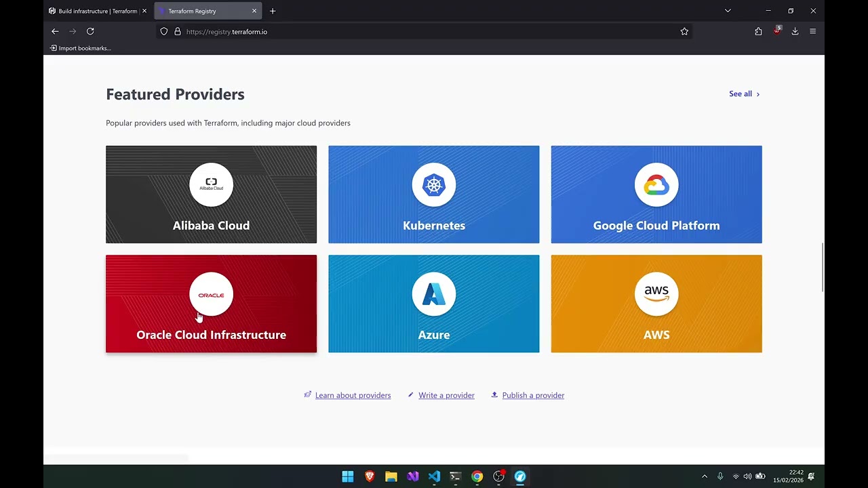
Task: Click the Kubernetes wheel logo icon
Action: (434, 184)
